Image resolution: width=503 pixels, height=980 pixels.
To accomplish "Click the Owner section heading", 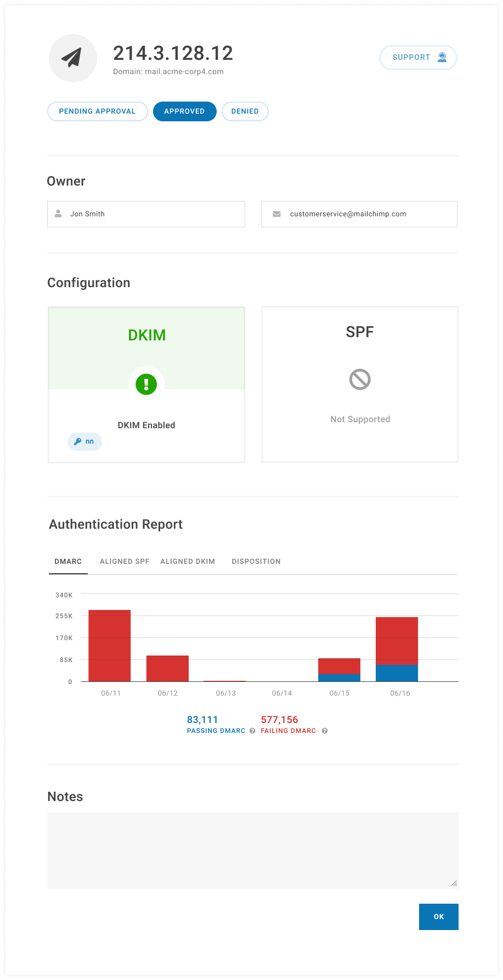I will point(66,181).
